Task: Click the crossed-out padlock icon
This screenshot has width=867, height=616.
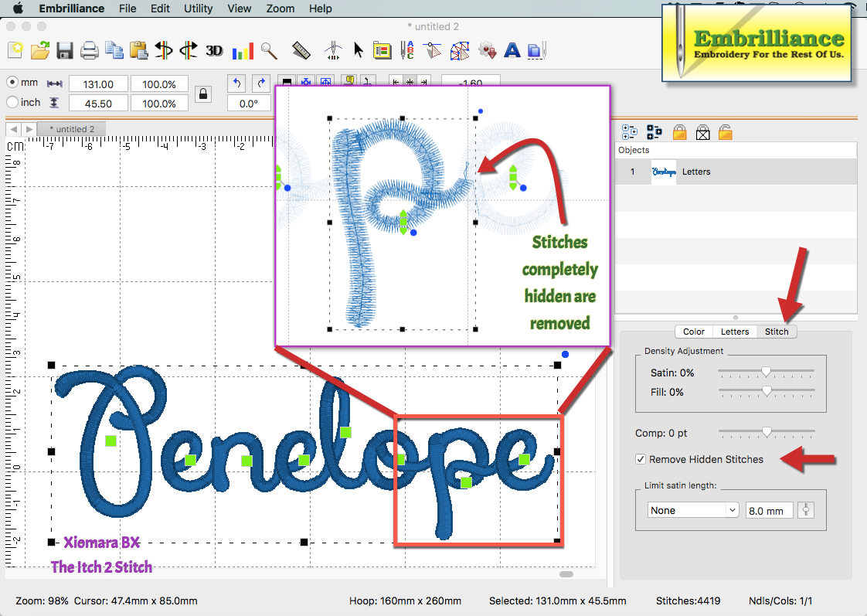Action: pos(702,132)
